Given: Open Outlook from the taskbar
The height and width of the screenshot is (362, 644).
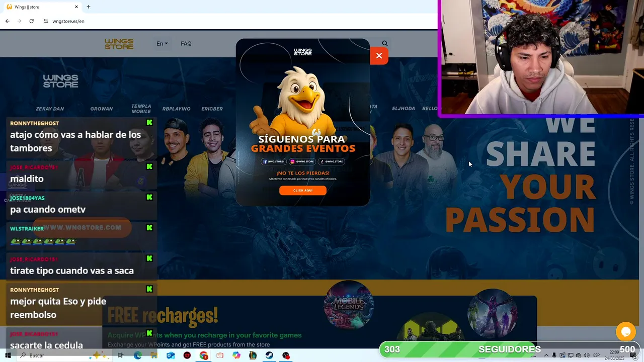Looking at the screenshot, I should click(x=171, y=355).
